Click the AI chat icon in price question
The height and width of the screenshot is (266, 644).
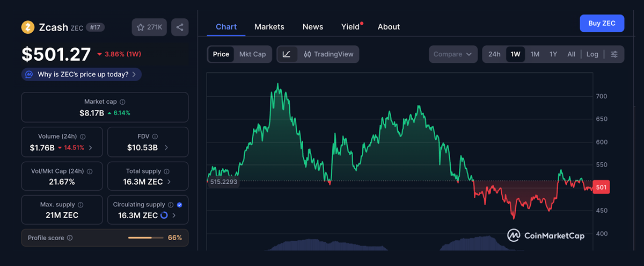pyautogui.click(x=29, y=74)
